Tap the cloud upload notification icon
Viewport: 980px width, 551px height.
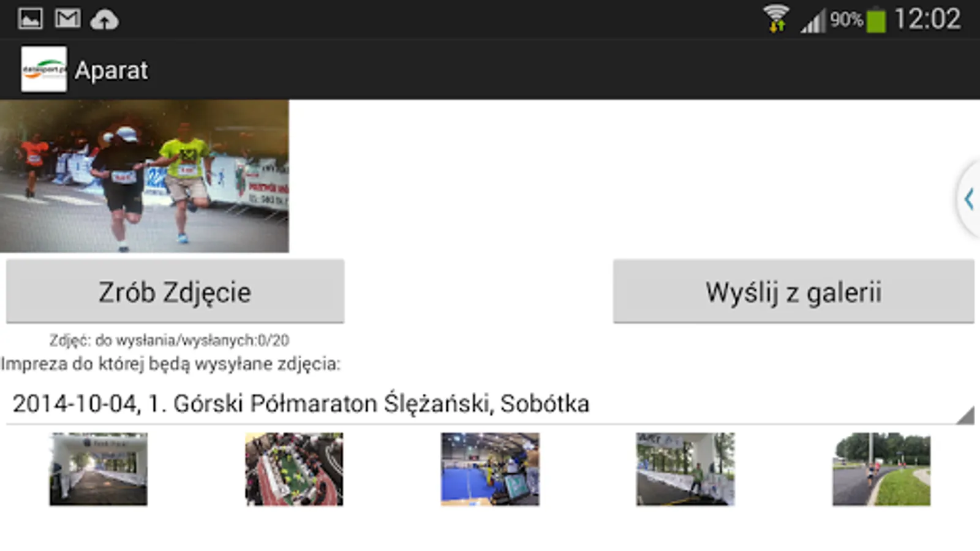tap(105, 20)
